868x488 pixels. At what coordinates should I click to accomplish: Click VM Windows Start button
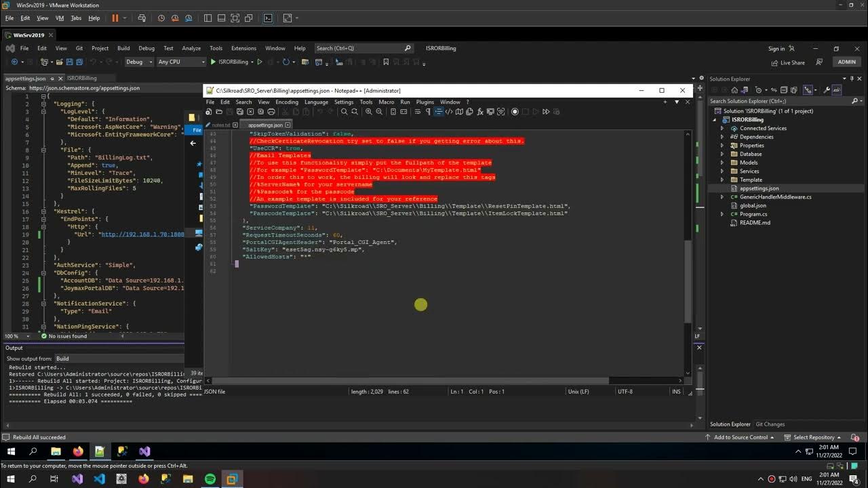pyautogui.click(x=11, y=451)
